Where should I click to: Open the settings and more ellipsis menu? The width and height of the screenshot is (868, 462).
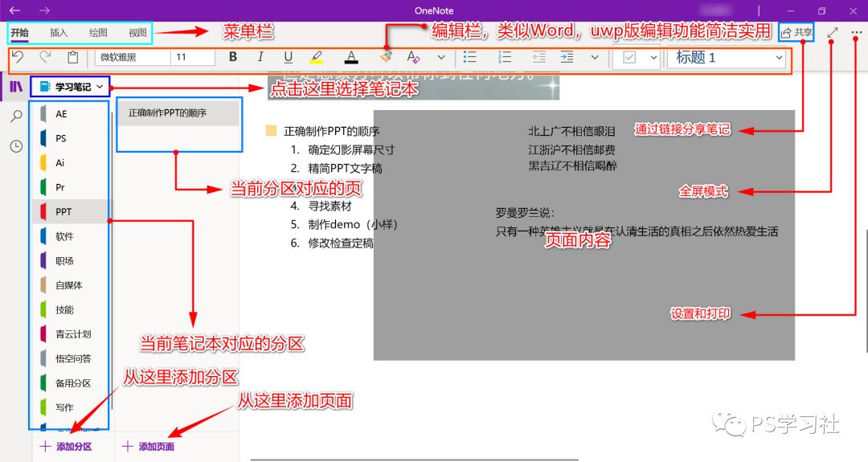pyautogui.click(x=857, y=33)
